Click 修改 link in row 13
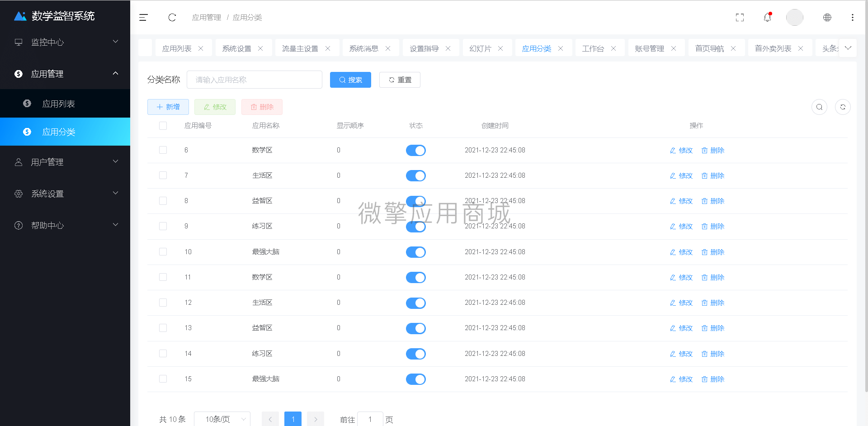The height and width of the screenshot is (426, 868). click(x=681, y=328)
